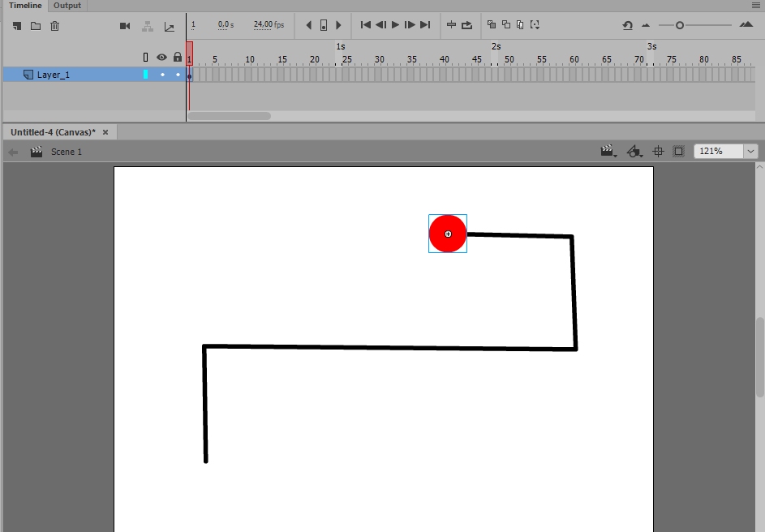Click the clip content outside stage icon

click(678, 151)
